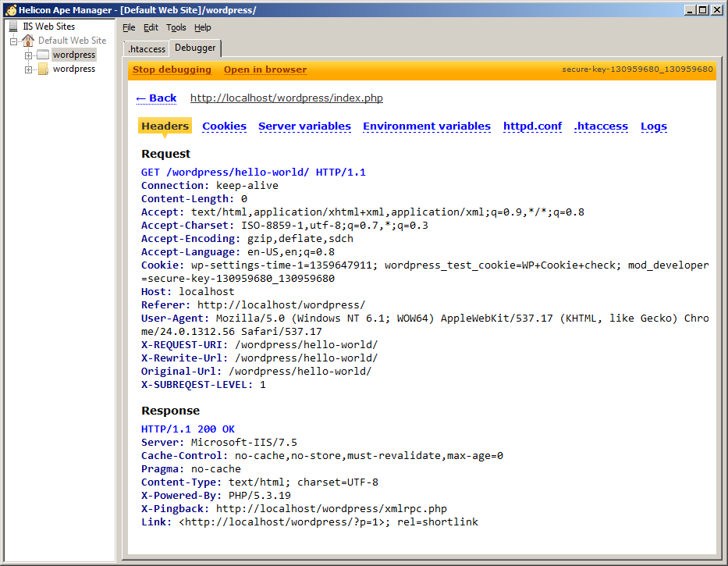Screen dimensions: 728x566
Task: Open the Tools menu
Action: click(x=176, y=27)
